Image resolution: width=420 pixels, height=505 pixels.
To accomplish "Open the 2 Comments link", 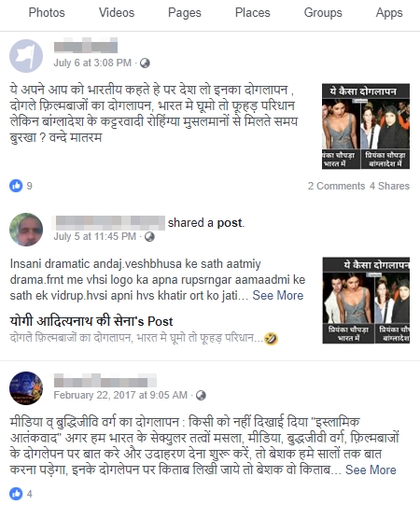I will (336, 186).
